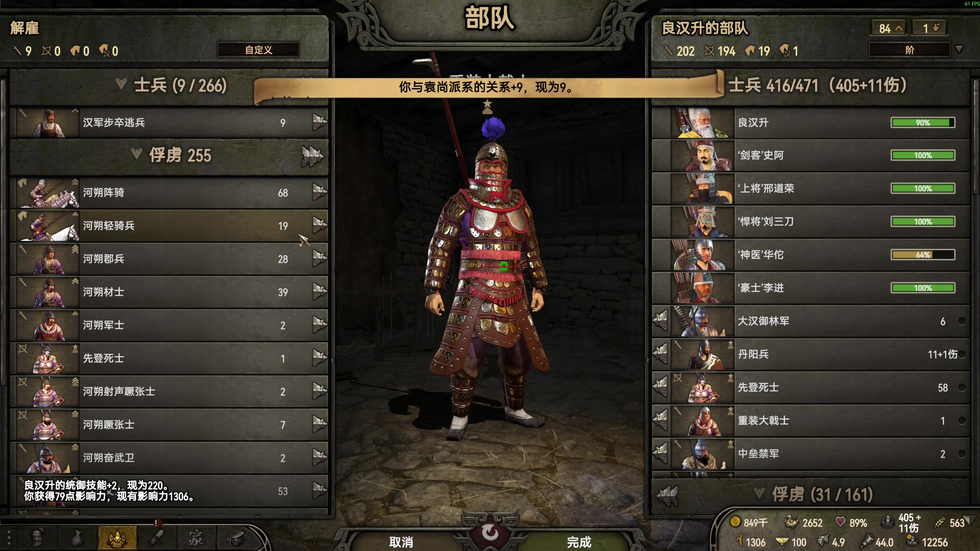Click the reset circular arrow button
Viewport: 980px width, 551px height.
click(490, 532)
